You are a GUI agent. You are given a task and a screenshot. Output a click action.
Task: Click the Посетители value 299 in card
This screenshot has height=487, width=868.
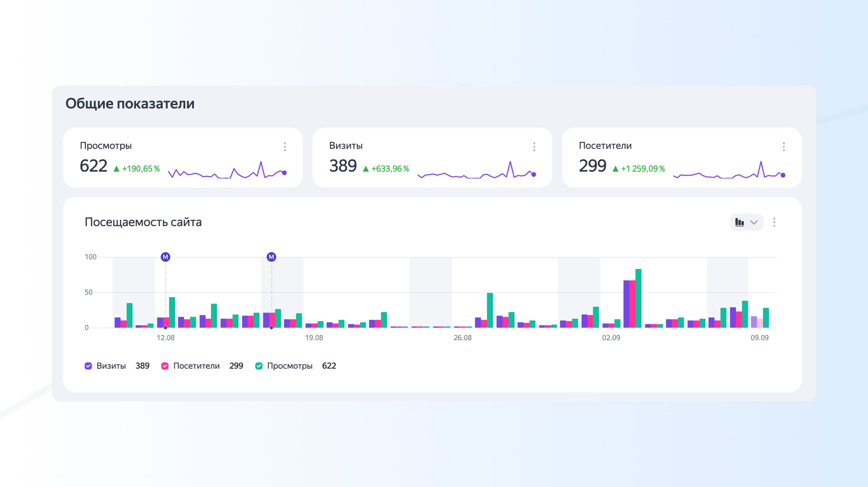tap(592, 166)
